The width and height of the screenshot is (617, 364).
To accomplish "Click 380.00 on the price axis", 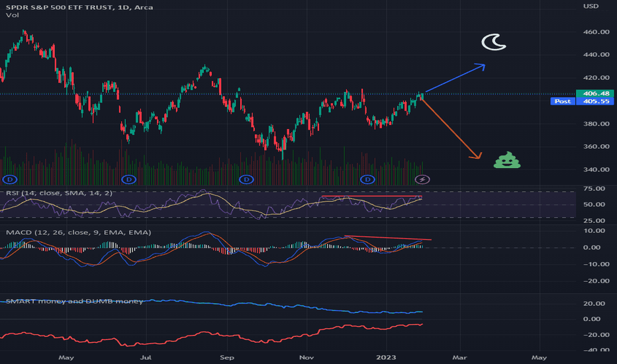I will click(x=596, y=124).
